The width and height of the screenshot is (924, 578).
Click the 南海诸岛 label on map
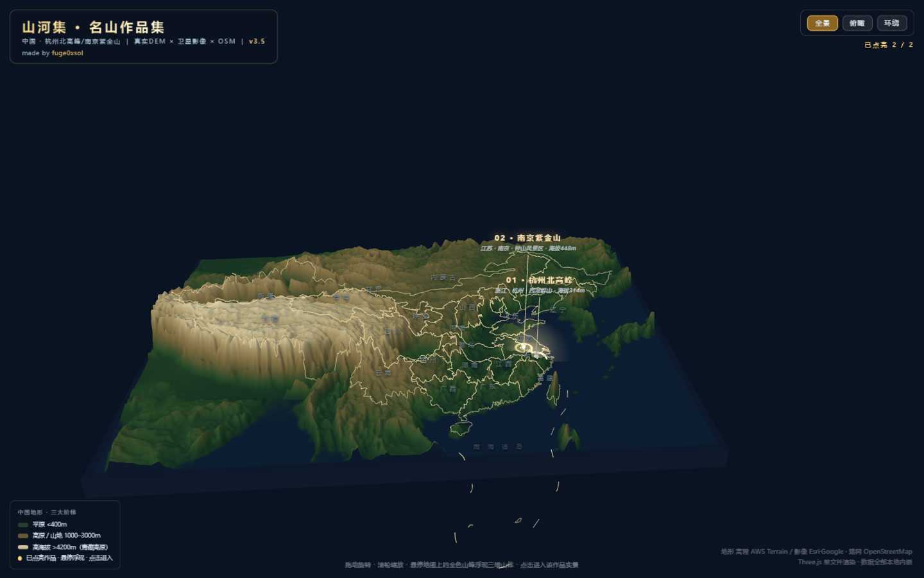click(x=497, y=446)
